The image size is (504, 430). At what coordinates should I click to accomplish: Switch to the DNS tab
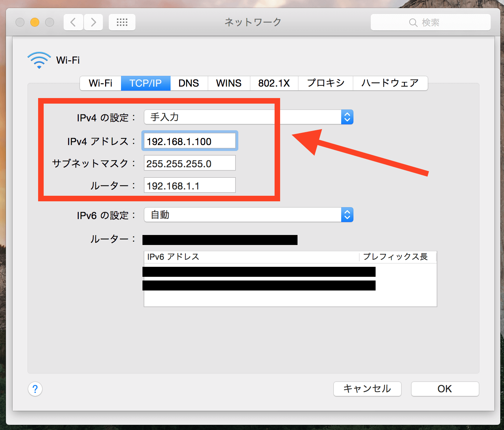189,83
